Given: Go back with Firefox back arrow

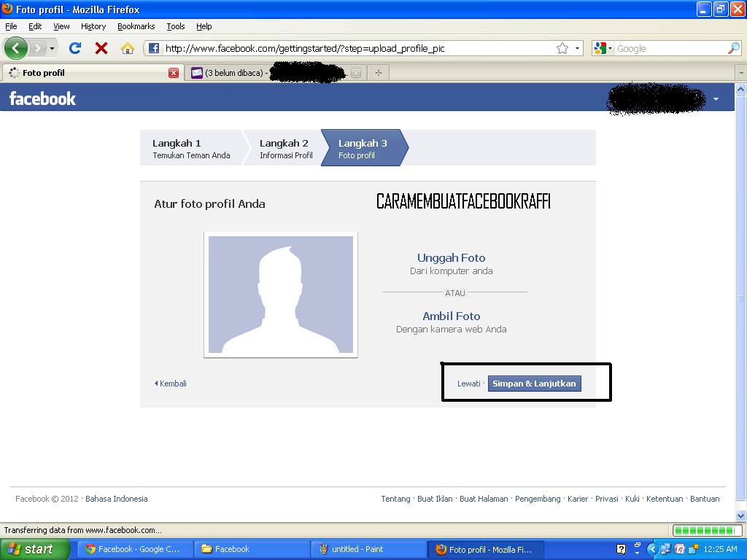Looking at the screenshot, I should [16, 48].
